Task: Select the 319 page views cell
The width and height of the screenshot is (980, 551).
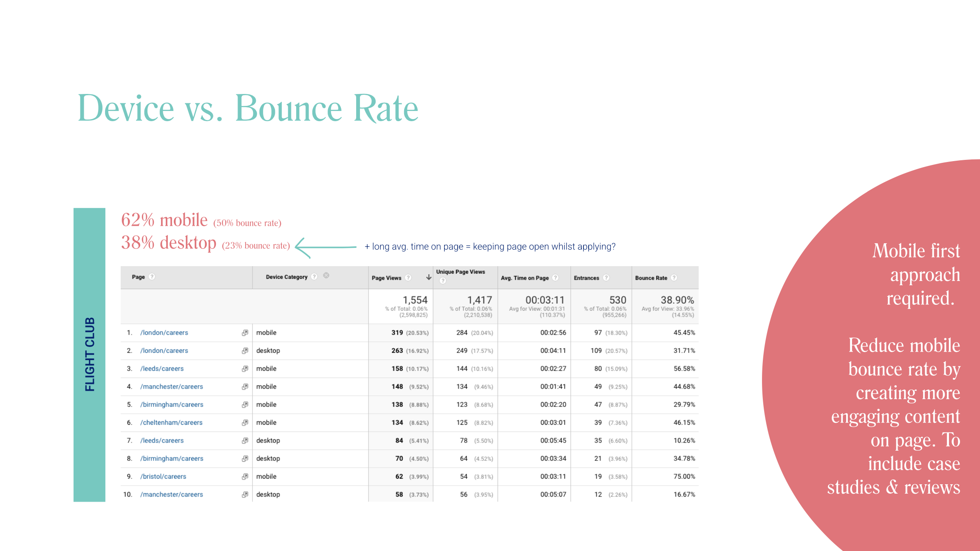Action: coord(397,333)
